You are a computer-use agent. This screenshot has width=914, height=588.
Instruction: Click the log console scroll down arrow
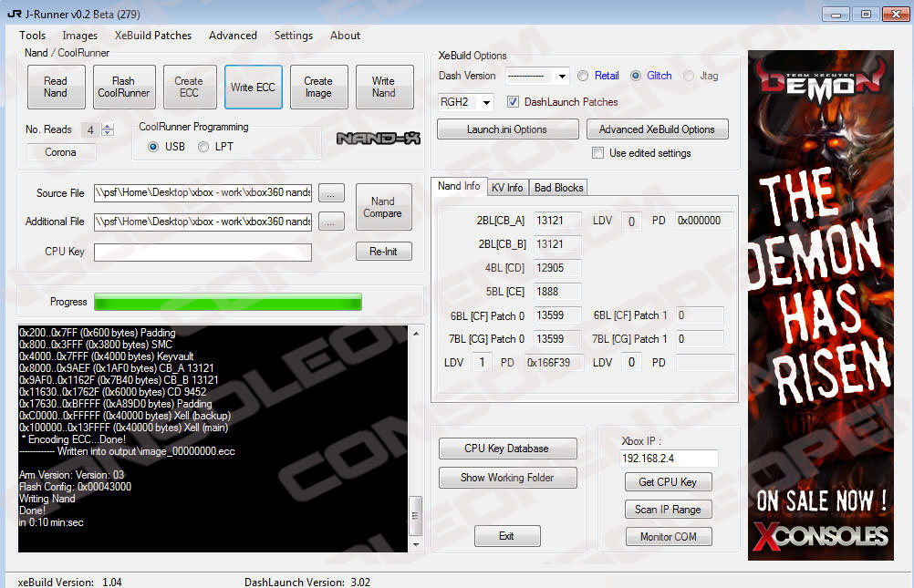tap(416, 544)
